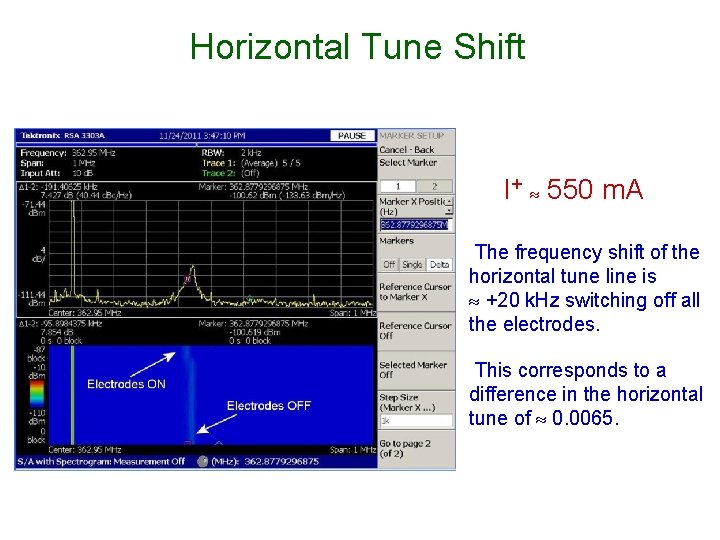Click the spectrogram color scale legend
Image resolution: width=720 pixels, height=540 pixels.
pyautogui.click(x=37, y=395)
